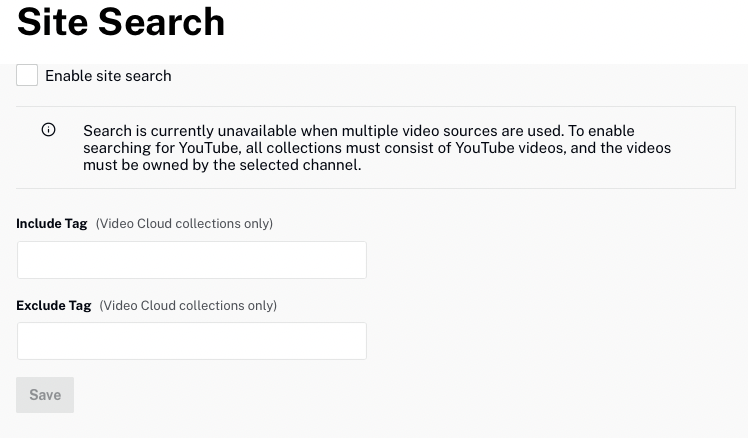The width and height of the screenshot is (748, 438).
Task: Click into the Exclude Tag text field
Action: coord(192,341)
